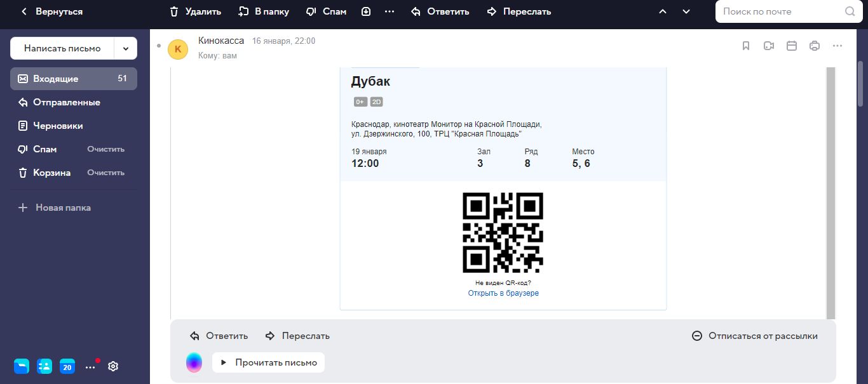Print the email using the printer icon
Viewport: 868px width, 384px height.
(815, 46)
